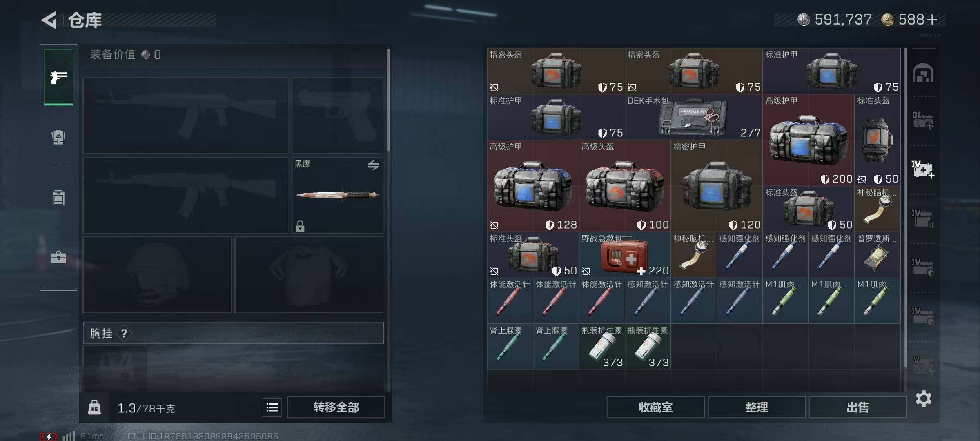
Task: Select the pistol weapons tab icon
Action: click(58, 77)
